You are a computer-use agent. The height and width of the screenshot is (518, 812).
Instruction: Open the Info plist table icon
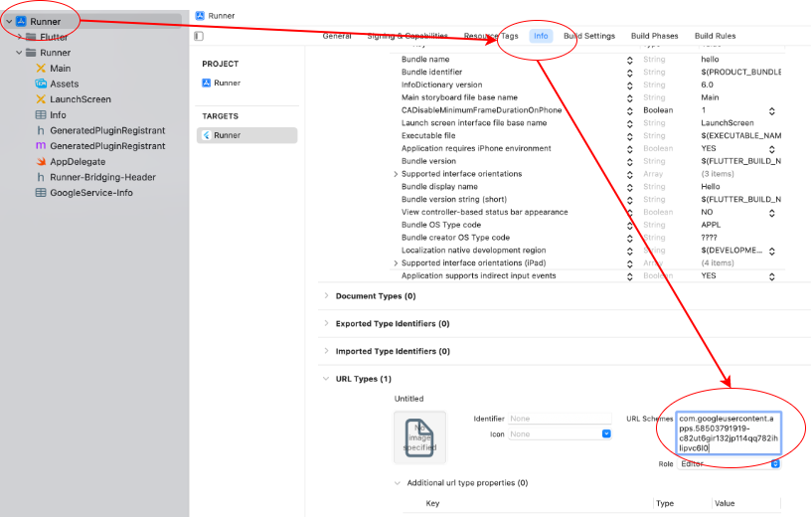(x=41, y=114)
